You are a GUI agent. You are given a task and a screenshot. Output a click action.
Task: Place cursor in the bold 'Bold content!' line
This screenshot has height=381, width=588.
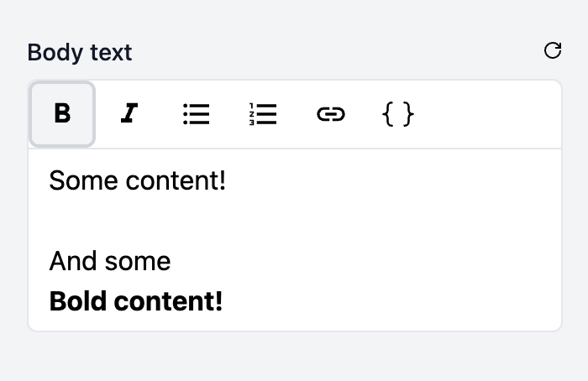point(136,301)
